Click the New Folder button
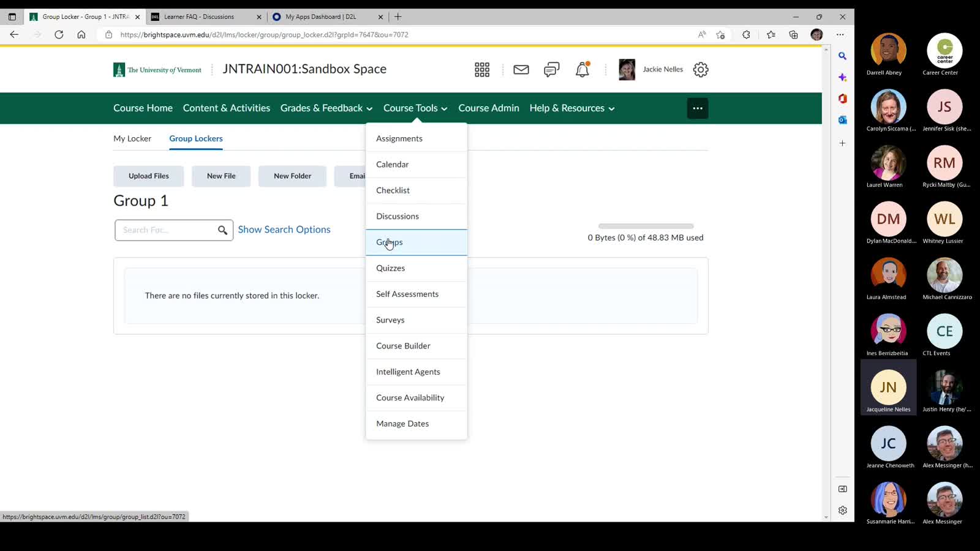 click(292, 176)
